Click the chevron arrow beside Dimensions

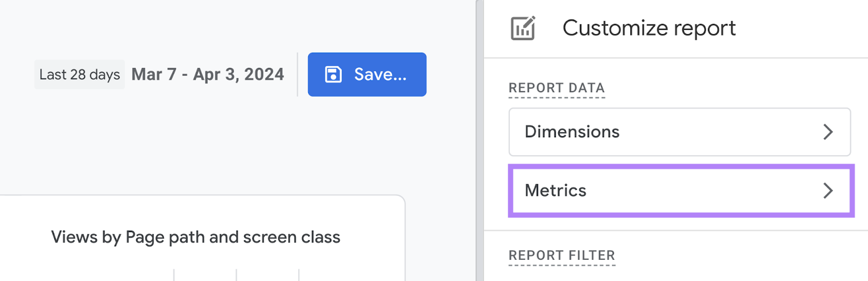(828, 132)
